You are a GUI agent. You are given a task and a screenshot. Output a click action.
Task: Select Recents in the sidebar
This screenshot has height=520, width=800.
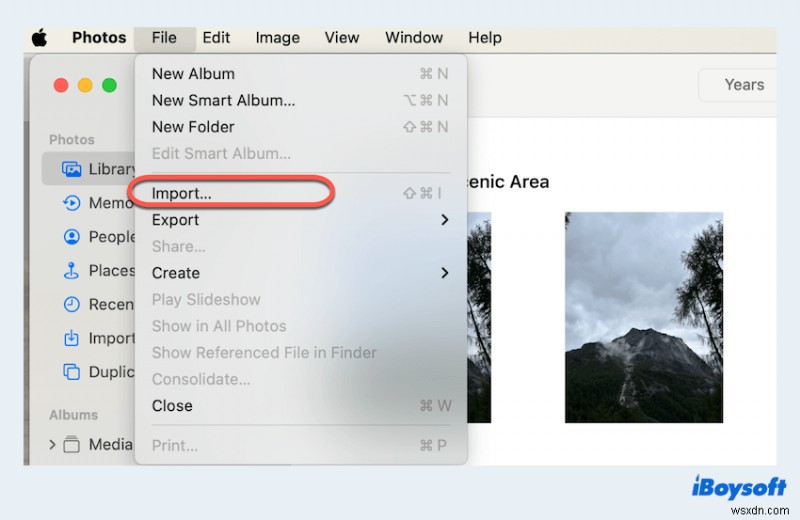tap(88, 304)
